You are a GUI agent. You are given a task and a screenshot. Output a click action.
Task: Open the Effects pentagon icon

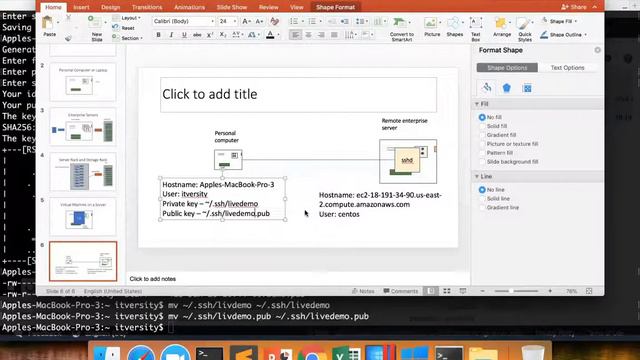(x=507, y=88)
